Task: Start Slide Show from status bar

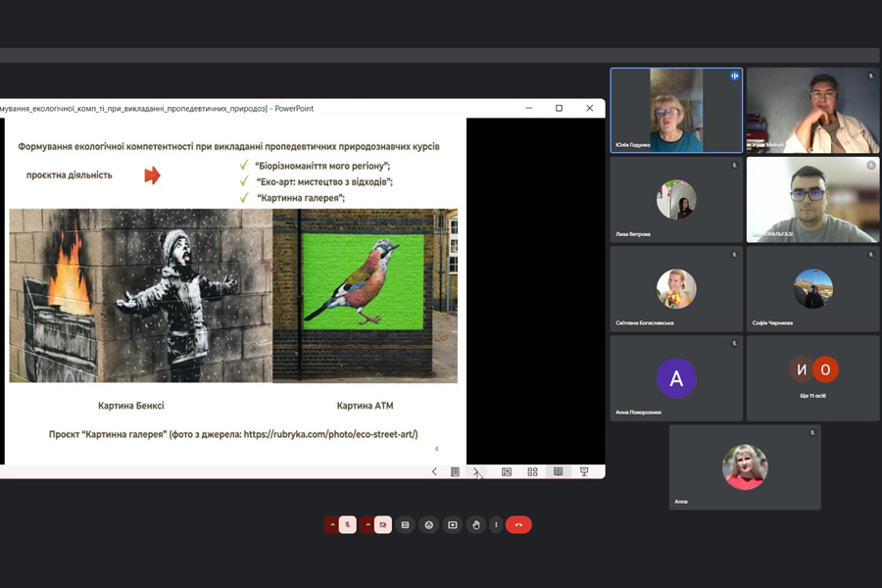Action: coord(584,471)
